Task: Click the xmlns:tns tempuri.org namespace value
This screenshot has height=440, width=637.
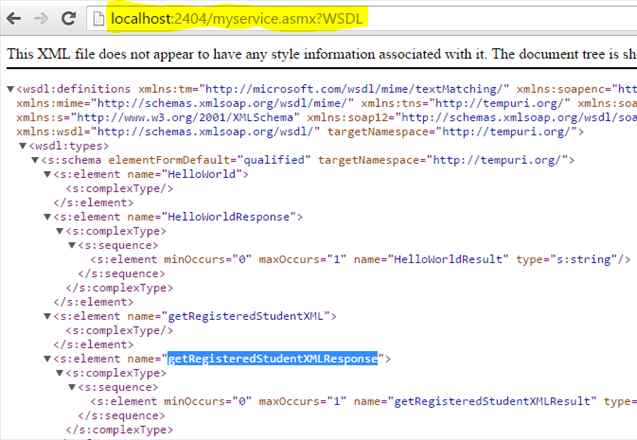Action: click(x=500, y=103)
